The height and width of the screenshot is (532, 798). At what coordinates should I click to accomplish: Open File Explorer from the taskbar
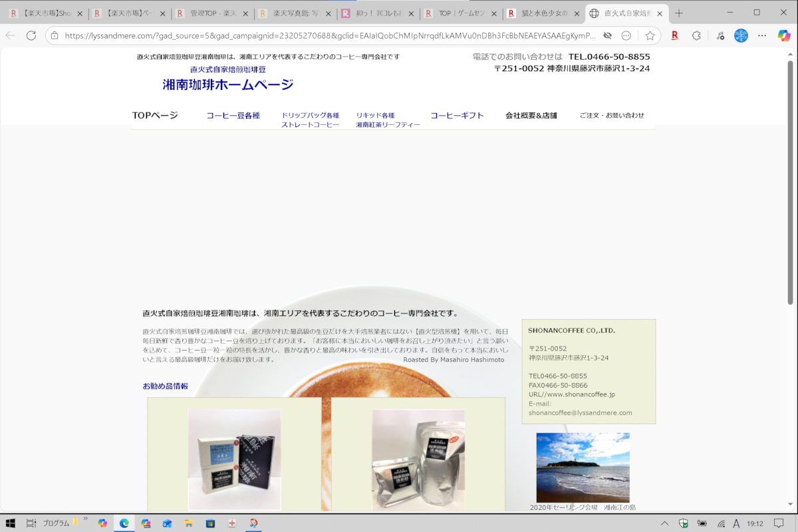click(188, 523)
